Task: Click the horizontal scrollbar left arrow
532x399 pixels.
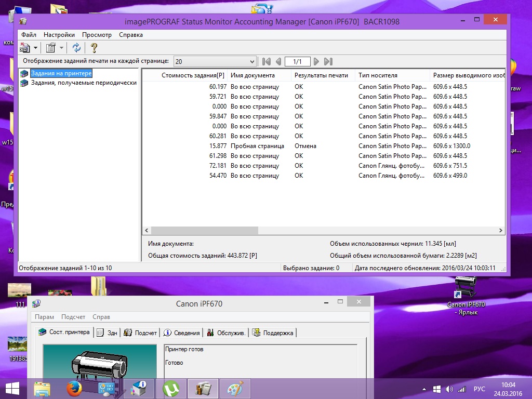Action: click(x=147, y=230)
